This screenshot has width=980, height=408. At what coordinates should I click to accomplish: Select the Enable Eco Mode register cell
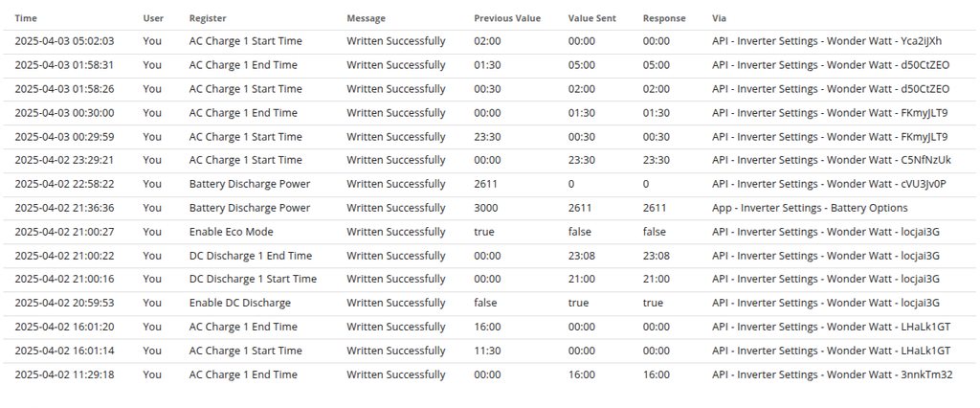231,232
